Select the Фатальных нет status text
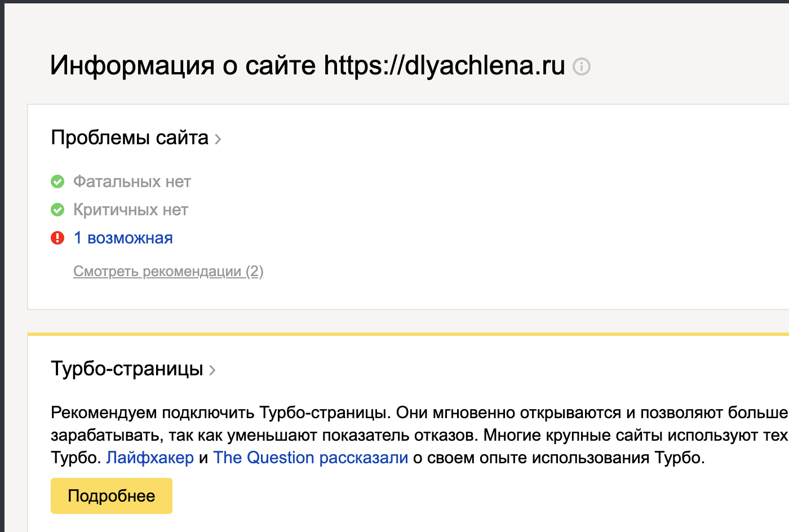Viewport: 789px width, 532px height. tap(132, 181)
